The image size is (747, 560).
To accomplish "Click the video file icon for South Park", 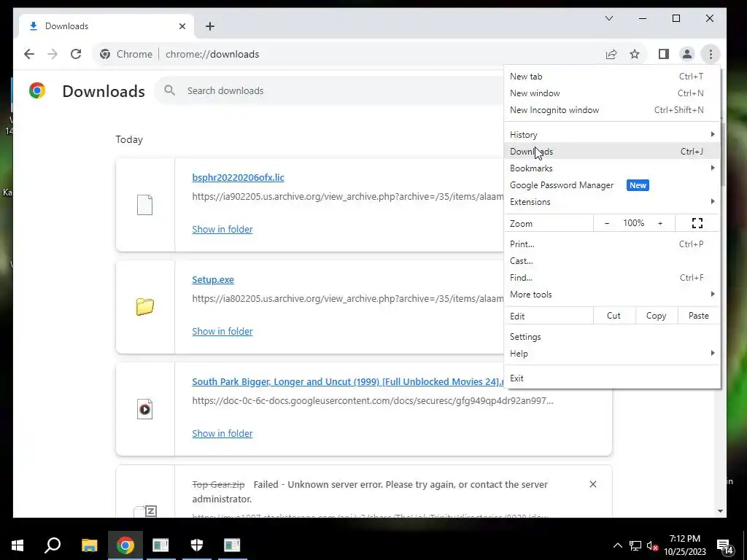I will click(x=145, y=409).
